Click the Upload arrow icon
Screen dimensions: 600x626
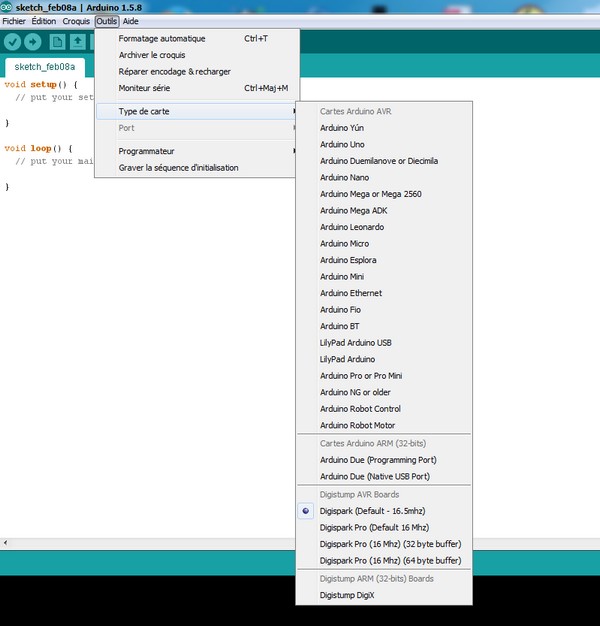coord(33,42)
